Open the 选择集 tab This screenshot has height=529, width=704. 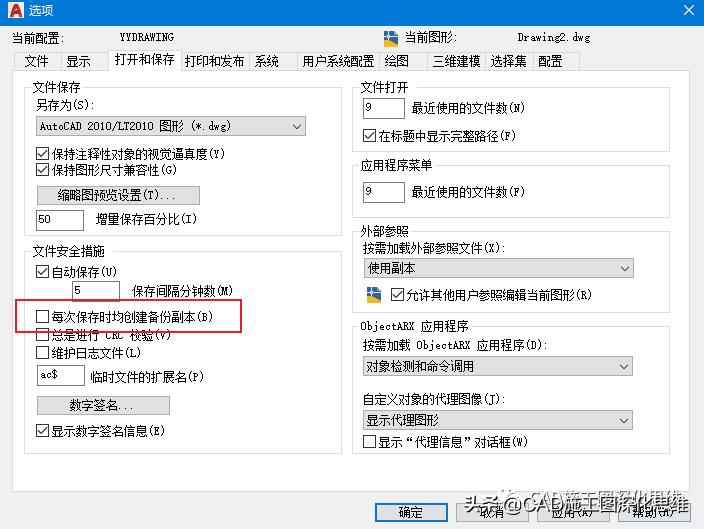coord(508,61)
